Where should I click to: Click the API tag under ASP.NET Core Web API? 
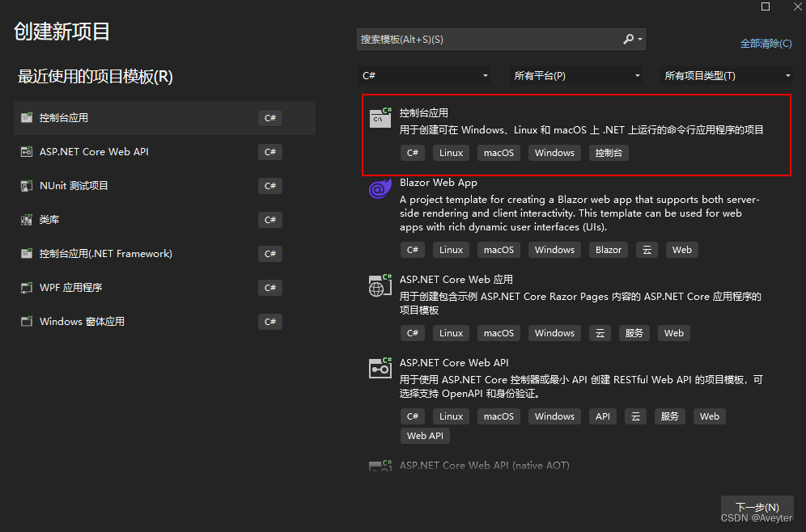pyautogui.click(x=602, y=416)
